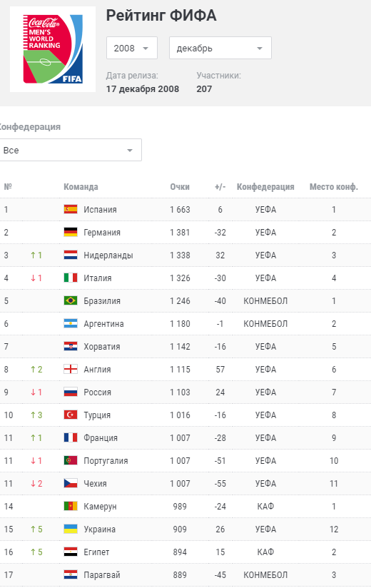Click the Brazil flag icon
The height and width of the screenshot is (588, 371).
click(x=71, y=300)
